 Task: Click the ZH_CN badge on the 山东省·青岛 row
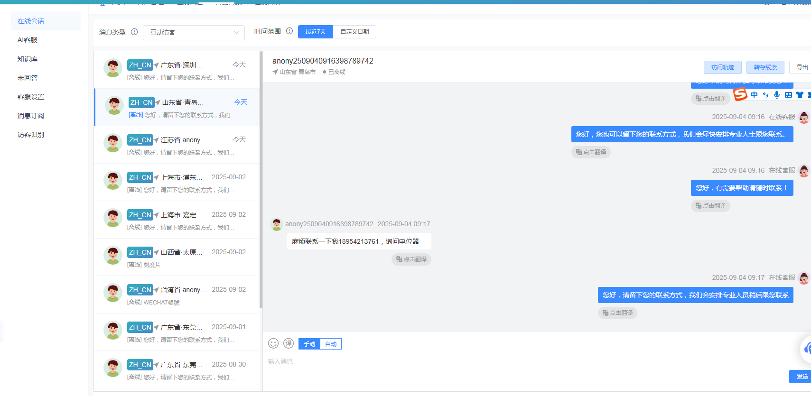click(141, 102)
